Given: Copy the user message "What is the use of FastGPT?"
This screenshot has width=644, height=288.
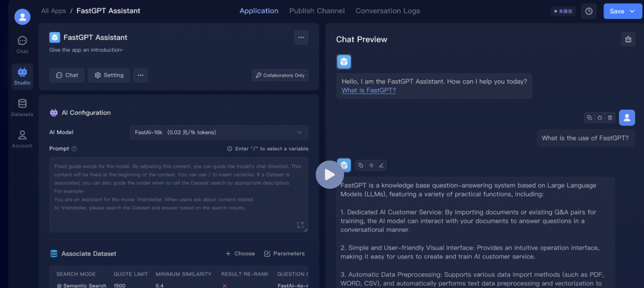Looking at the screenshot, I should 589,118.
